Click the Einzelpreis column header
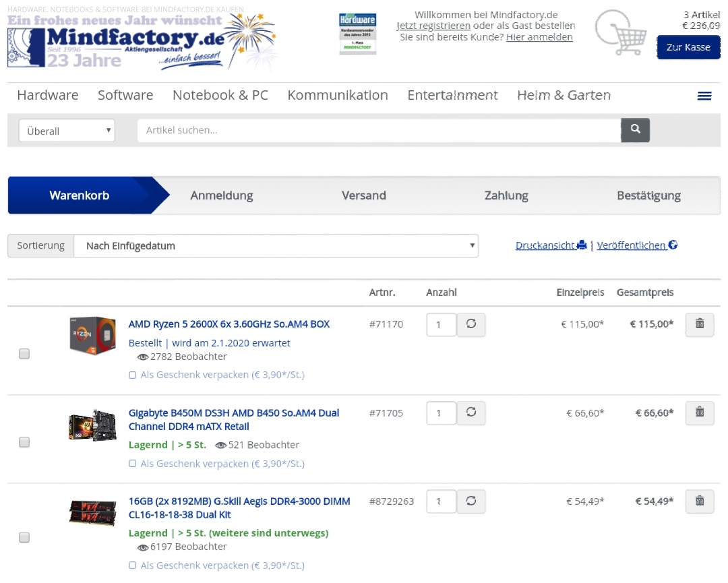This screenshot has height=583, width=728. 580,293
